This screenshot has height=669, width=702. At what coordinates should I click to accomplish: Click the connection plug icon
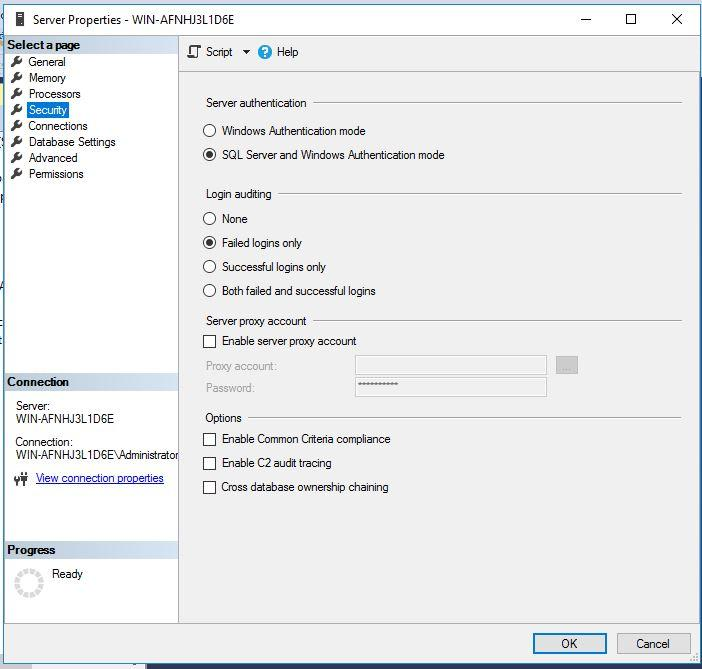[x=21, y=479]
